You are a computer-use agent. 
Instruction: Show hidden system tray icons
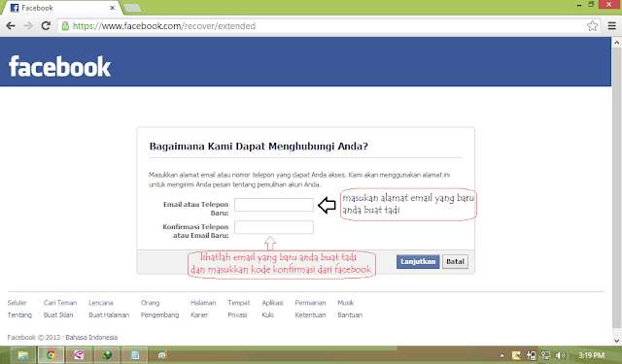501,355
